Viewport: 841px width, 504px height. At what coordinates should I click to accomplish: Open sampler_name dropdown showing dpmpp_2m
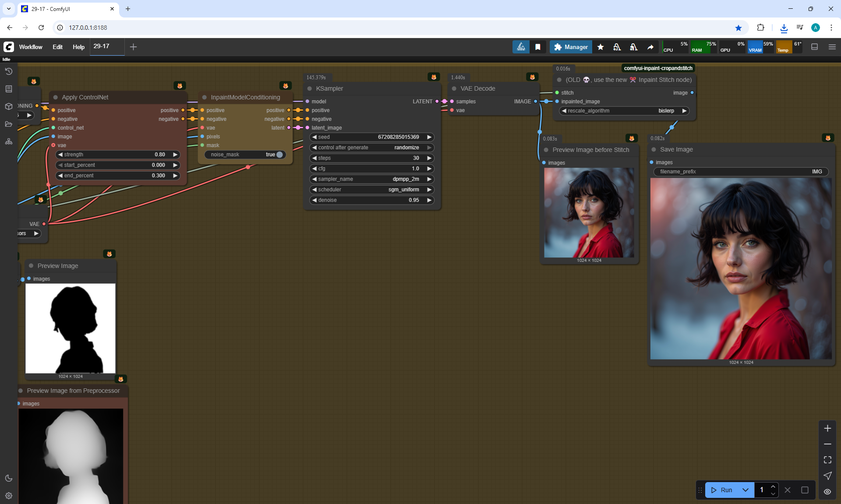[371, 179]
